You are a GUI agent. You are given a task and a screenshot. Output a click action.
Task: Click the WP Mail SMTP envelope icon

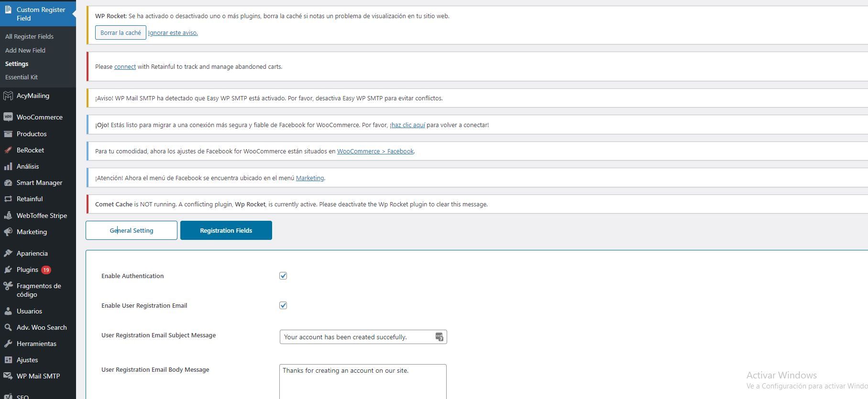coord(8,376)
